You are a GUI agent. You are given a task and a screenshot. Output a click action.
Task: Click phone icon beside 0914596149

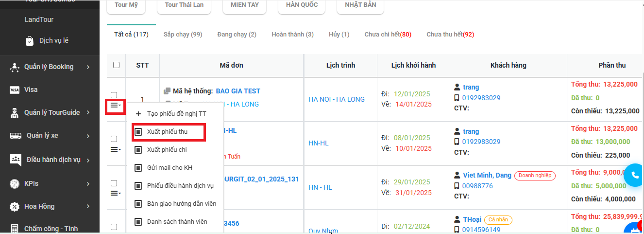[x=457, y=230]
